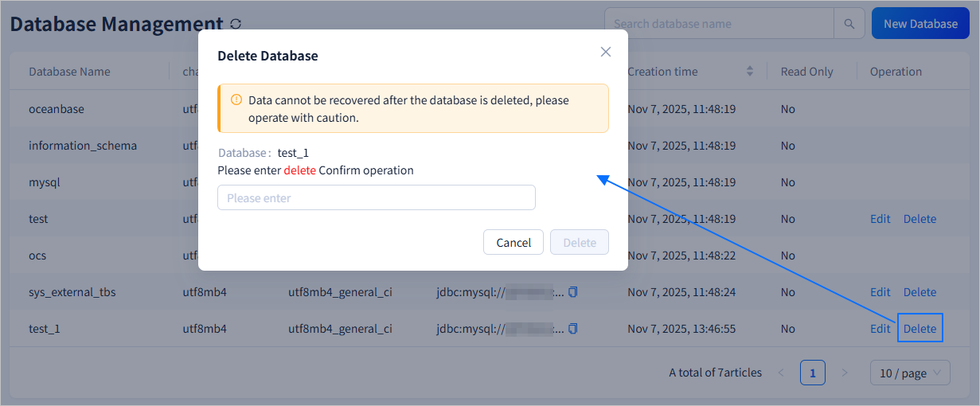Copy the sys_external_tbs JDBC connection string

point(573,292)
